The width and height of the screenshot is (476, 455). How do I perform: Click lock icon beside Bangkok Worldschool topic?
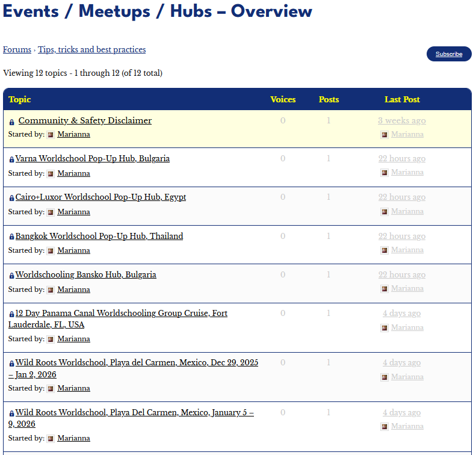coord(11,237)
